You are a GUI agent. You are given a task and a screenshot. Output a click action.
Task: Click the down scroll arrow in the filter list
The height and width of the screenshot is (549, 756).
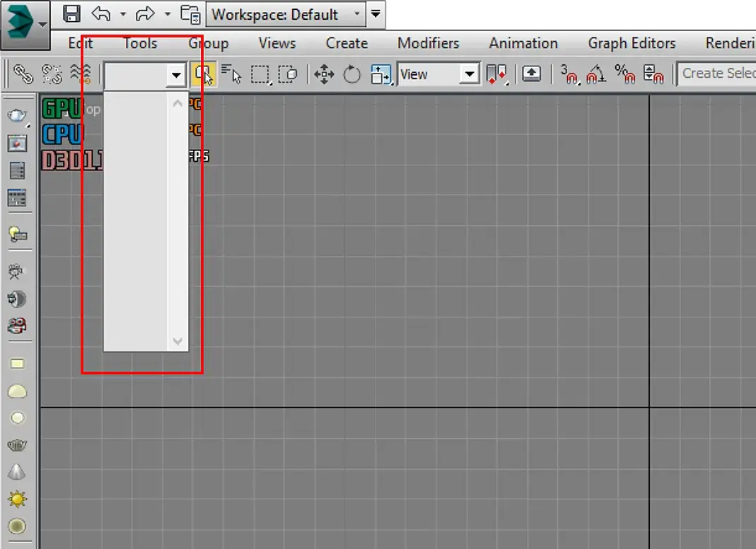178,341
